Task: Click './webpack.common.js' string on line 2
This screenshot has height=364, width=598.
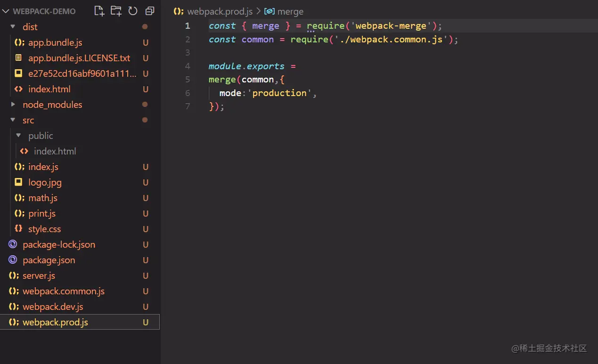Action: [391, 39]
